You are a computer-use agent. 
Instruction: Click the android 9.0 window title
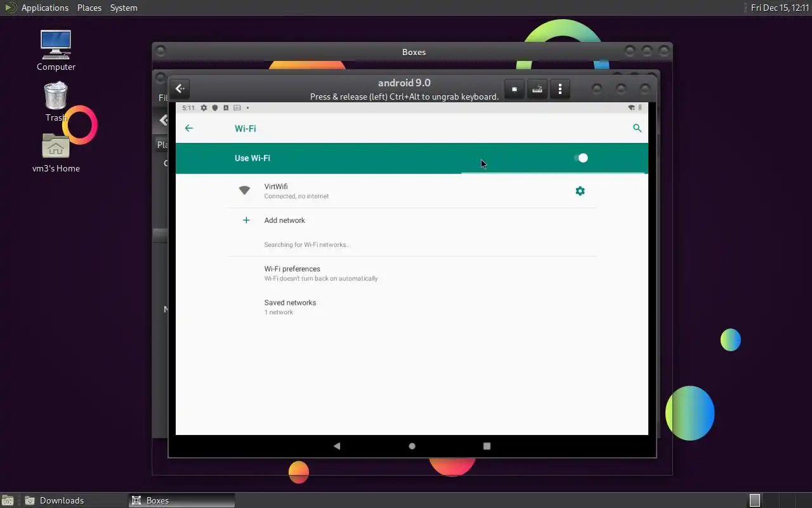(x=404, y=83)
